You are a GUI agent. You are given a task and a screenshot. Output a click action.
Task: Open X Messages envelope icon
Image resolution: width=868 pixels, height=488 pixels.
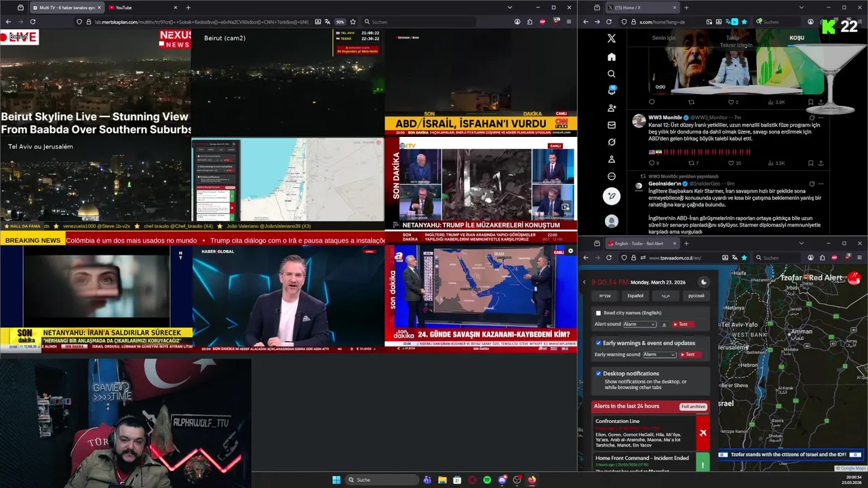point(611,125)
